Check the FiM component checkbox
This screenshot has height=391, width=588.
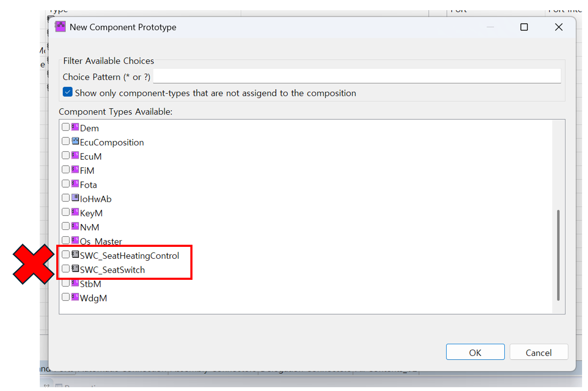click(66, 170)
